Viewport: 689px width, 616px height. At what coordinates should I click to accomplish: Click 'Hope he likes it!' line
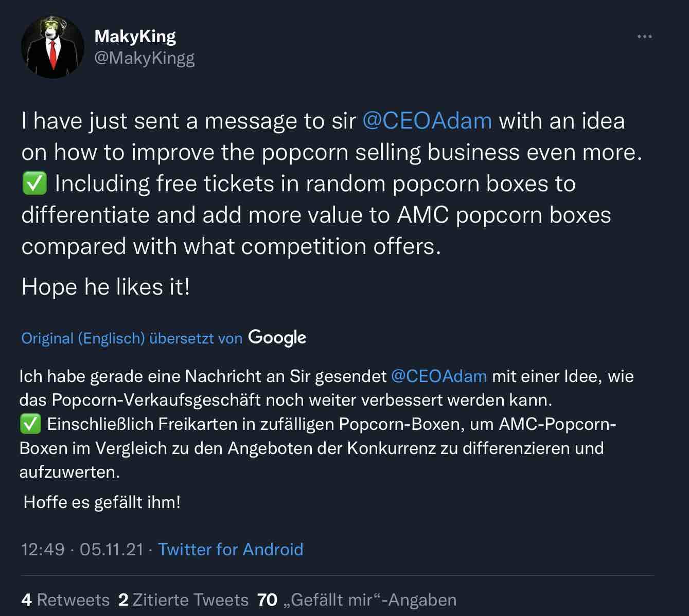point(106,286)
